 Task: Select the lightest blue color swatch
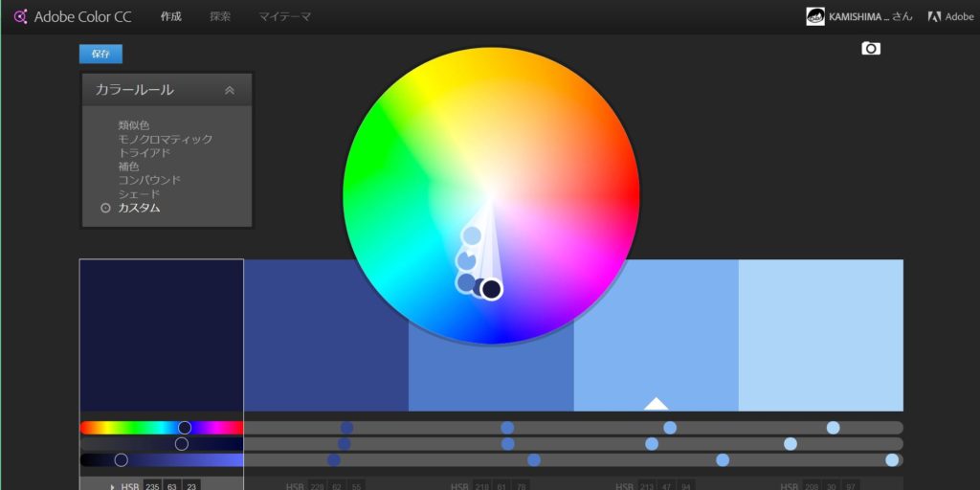tap(820, 335)
